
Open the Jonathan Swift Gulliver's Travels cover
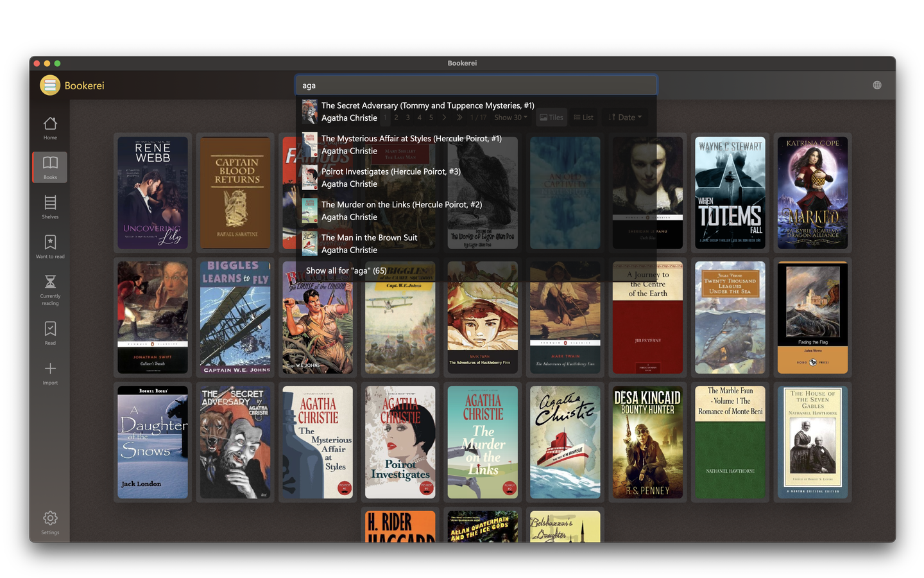pyautogui.click(x=153, y=317)
